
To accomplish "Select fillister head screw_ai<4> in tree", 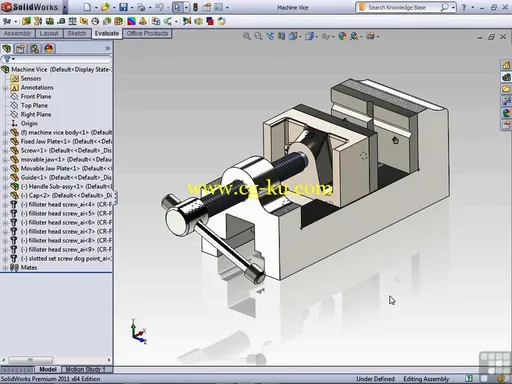I will click(x=66, y=204).
